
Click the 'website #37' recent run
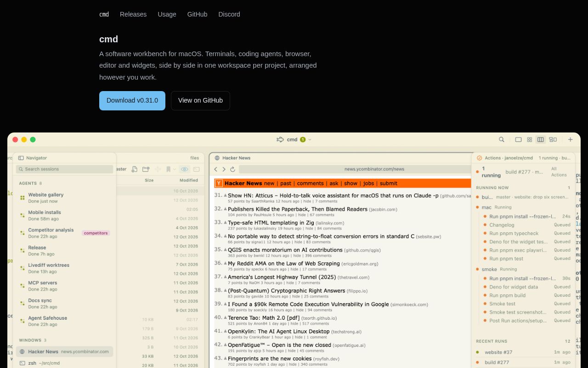[x=523, y=352]
